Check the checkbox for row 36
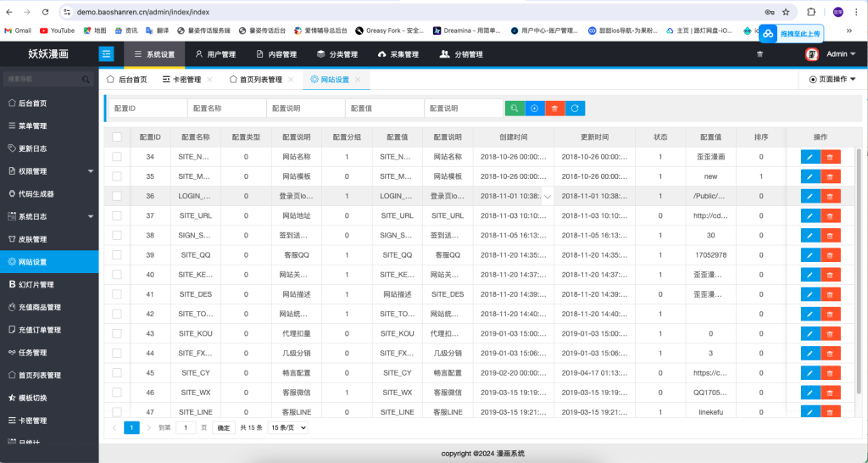 [117, 196]
